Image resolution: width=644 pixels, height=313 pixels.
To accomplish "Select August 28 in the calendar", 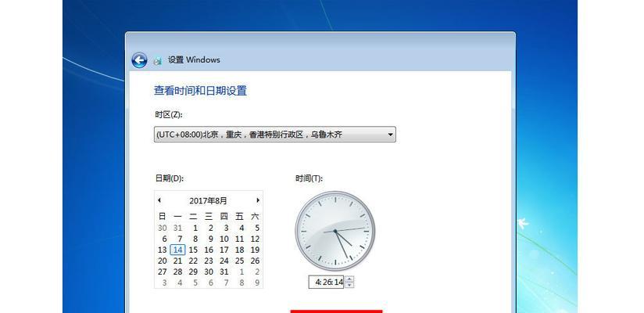I will 177,272.
